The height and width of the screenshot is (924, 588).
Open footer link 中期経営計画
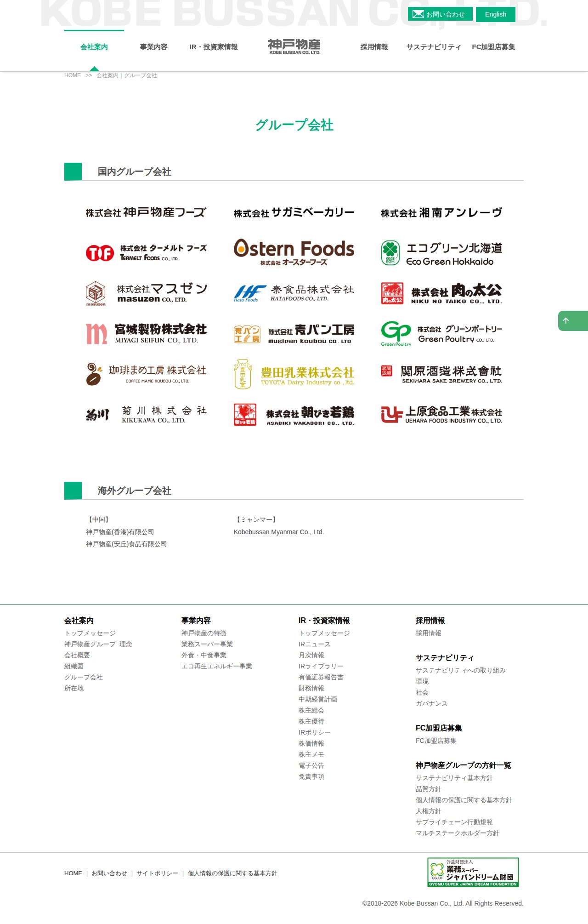pyautogui.click(x=318, y=699)
